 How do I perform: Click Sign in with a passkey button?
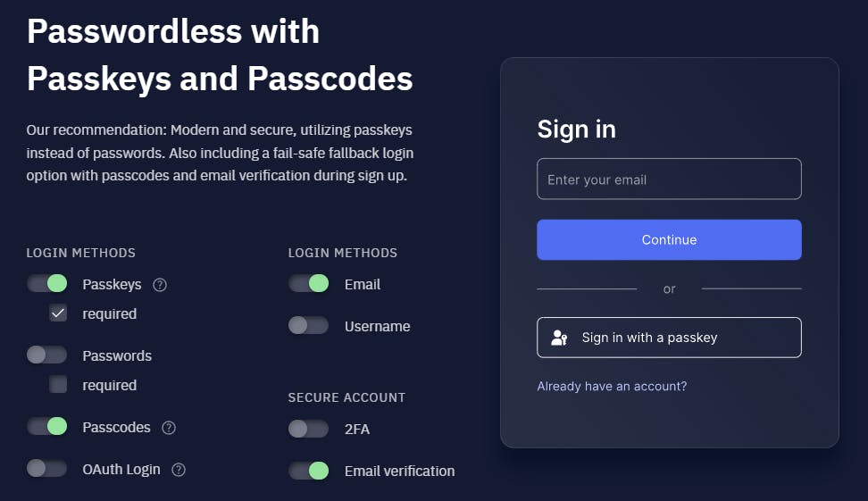(669, 338)
